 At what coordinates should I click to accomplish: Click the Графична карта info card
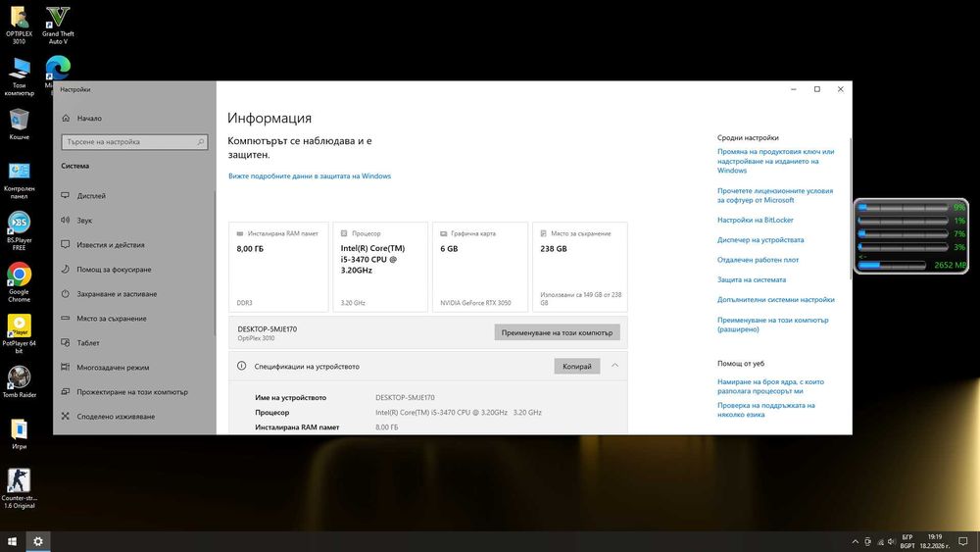[480, 267]
